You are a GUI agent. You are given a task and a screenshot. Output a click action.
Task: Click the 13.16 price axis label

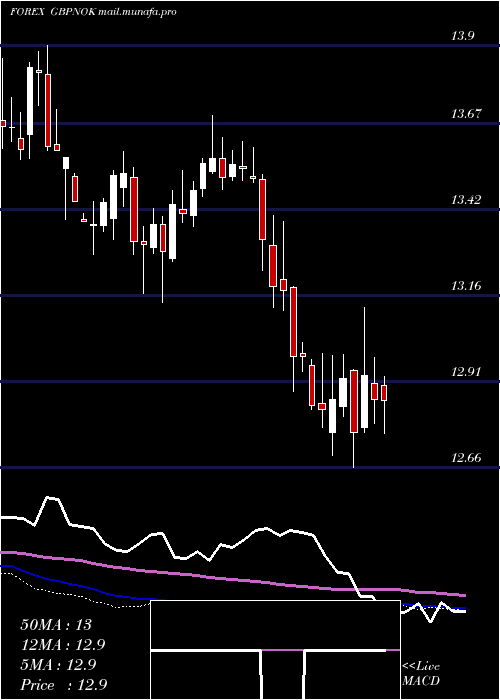467,285
